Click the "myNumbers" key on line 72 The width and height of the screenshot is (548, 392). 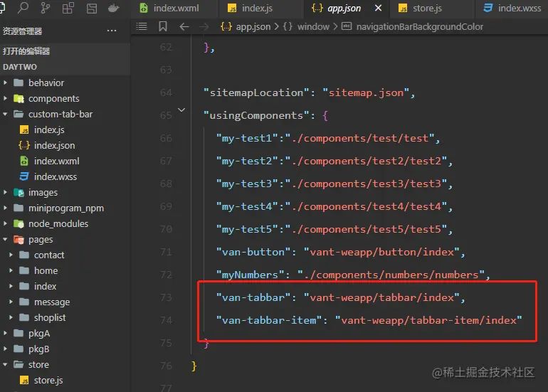click(x=251, y=275)
